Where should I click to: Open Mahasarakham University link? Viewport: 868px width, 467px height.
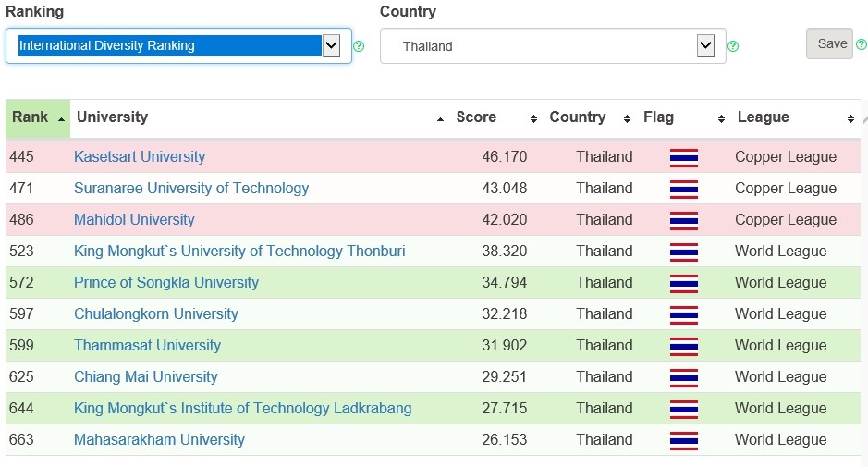(159, 440)
